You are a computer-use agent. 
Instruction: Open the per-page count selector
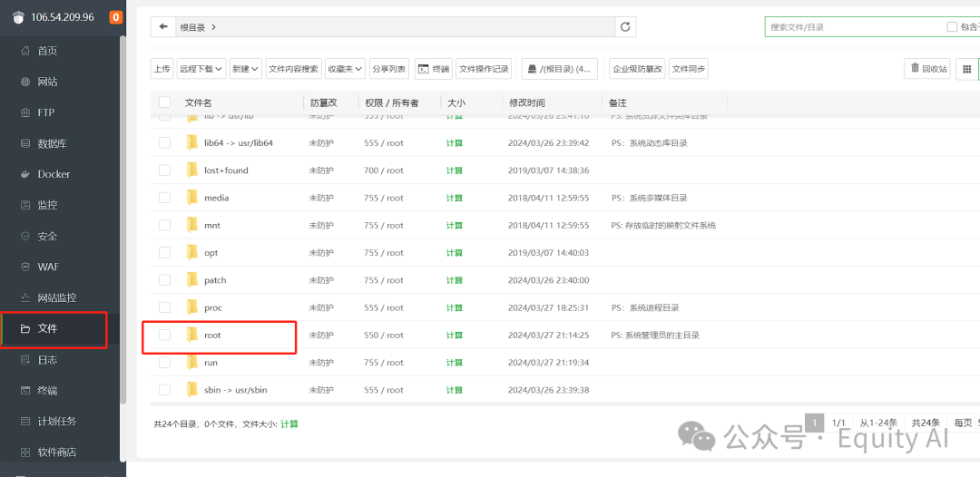[x=964, y=423]
